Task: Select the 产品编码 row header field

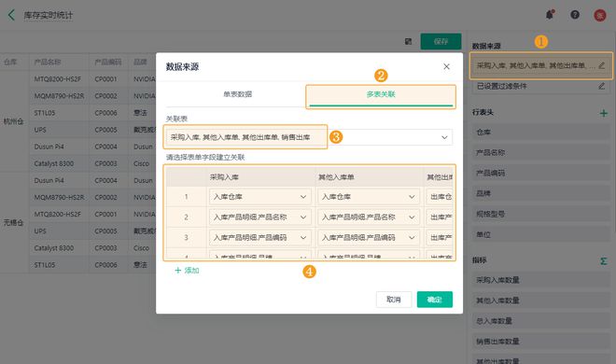Action: tap(540, 174)
